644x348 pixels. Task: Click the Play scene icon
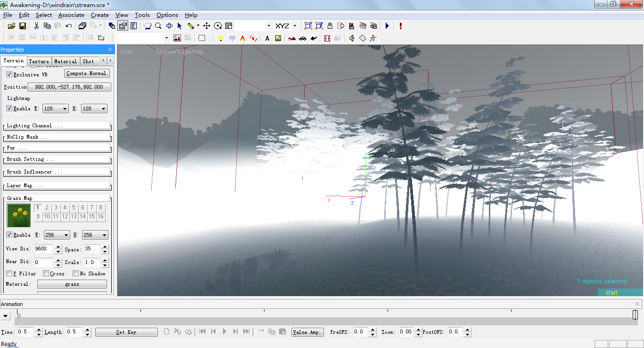pos(387,25)
